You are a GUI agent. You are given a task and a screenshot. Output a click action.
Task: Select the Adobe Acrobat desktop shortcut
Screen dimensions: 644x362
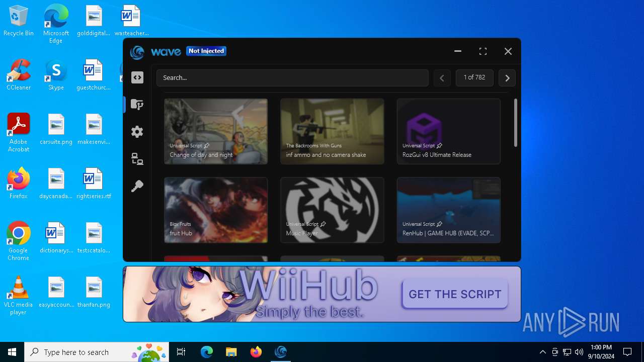[19, 133]
